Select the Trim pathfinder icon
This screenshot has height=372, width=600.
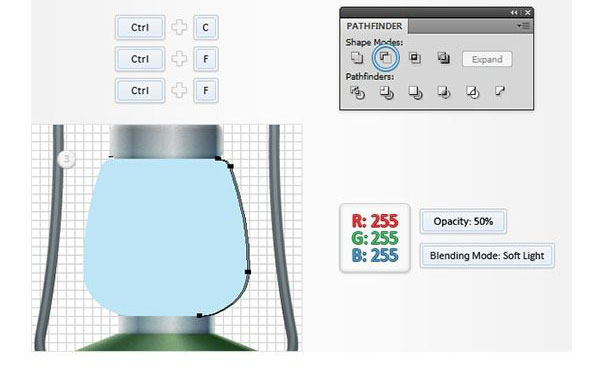(x=386, y=92)
